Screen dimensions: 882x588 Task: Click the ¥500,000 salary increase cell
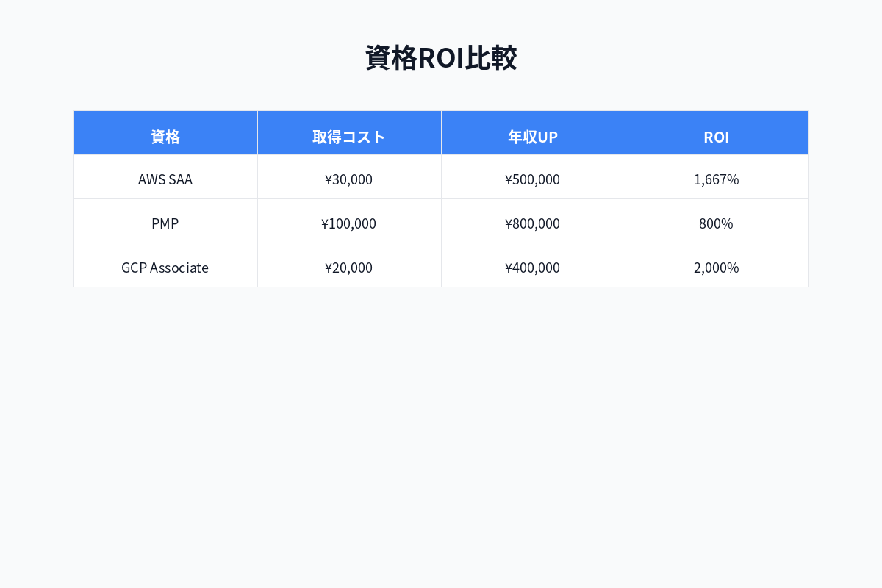pyautogui.click(x=533, y=179)
